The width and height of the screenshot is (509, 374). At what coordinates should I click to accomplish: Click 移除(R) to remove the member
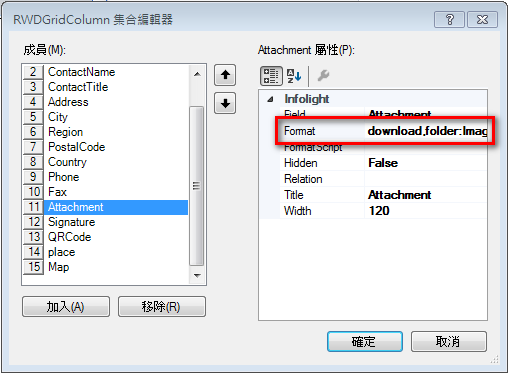pos(162,307)
